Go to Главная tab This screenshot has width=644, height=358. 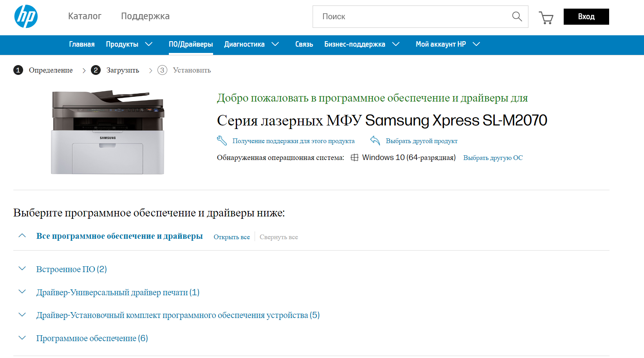(82, 44)
